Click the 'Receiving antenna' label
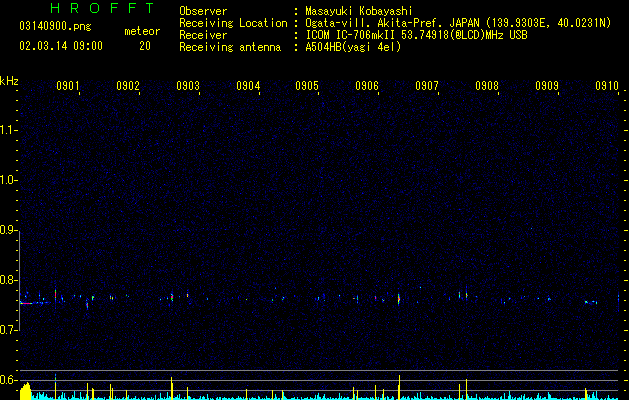 pyautogui.click(x=230, y=47)
